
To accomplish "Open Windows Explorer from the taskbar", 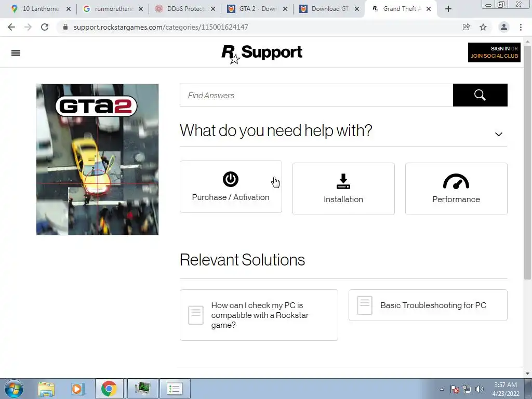I will coord(46,389).
